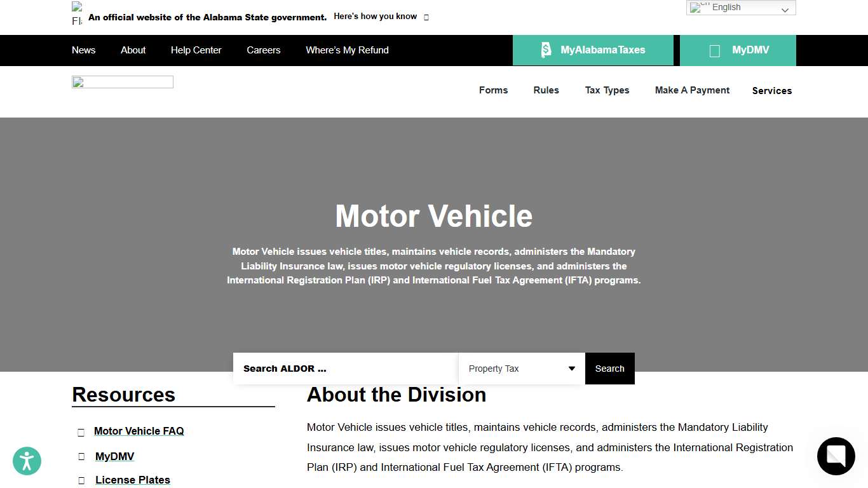Image resolution: width=868 pixels, height=488 pixels.
Task: Open the Make A Payment menu
Action: (692, 90)
